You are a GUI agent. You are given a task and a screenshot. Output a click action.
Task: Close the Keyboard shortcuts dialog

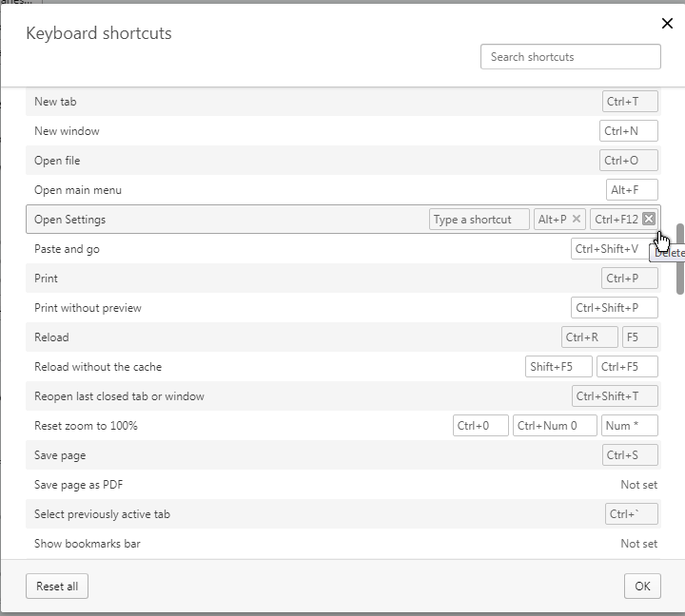coord(667,23)
